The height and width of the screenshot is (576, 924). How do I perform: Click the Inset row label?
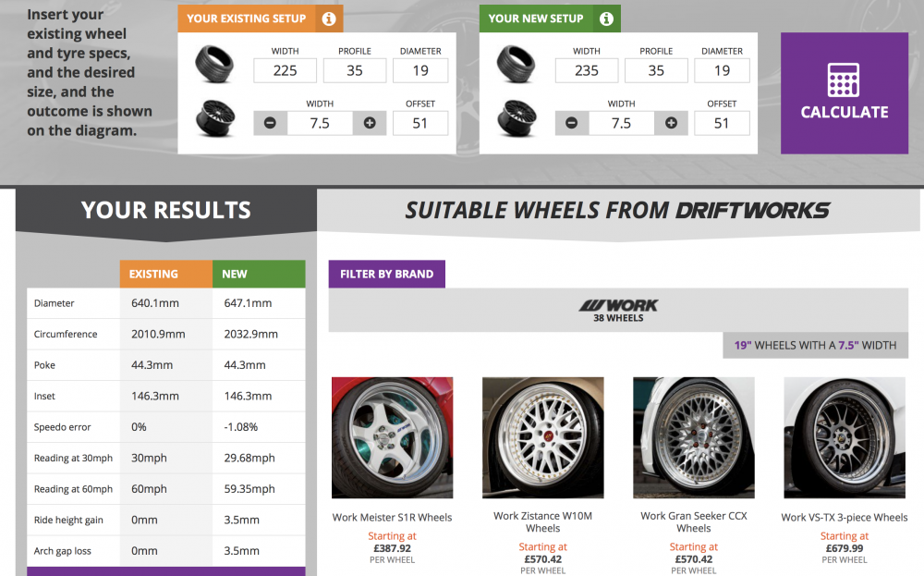pyautogui.click(x=44, y=397)
